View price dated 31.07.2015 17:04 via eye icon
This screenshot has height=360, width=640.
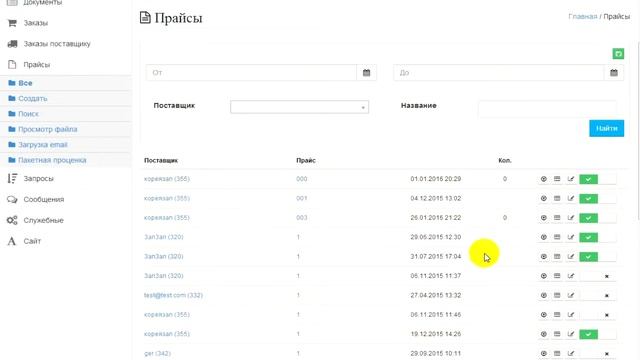pyautogui.click(x=544, y=256)
